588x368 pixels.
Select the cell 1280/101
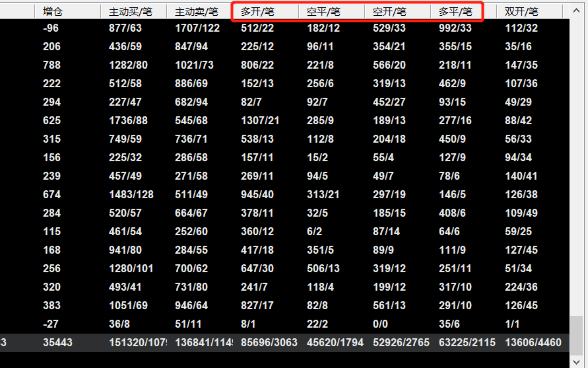point(131,268)
